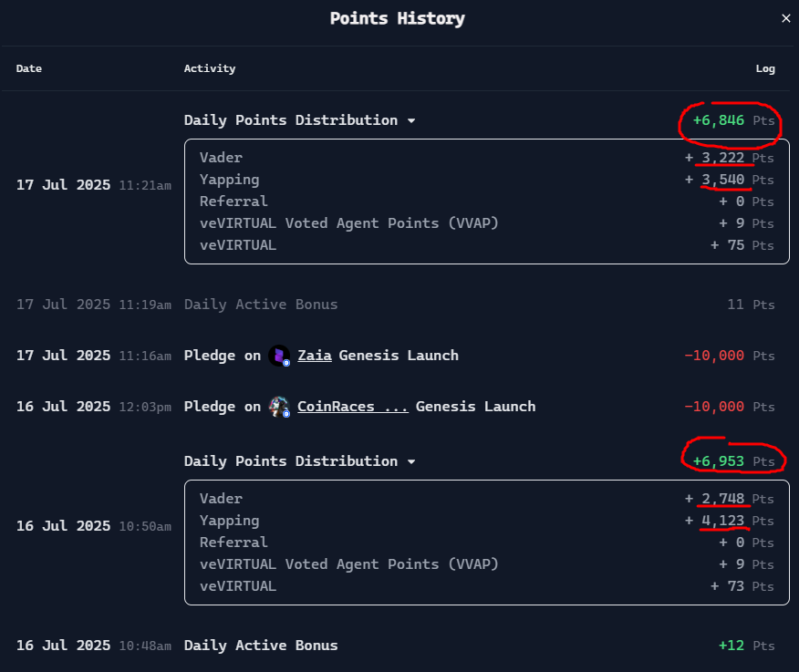Click the Zaia agent avatar icon

(279, 356)
